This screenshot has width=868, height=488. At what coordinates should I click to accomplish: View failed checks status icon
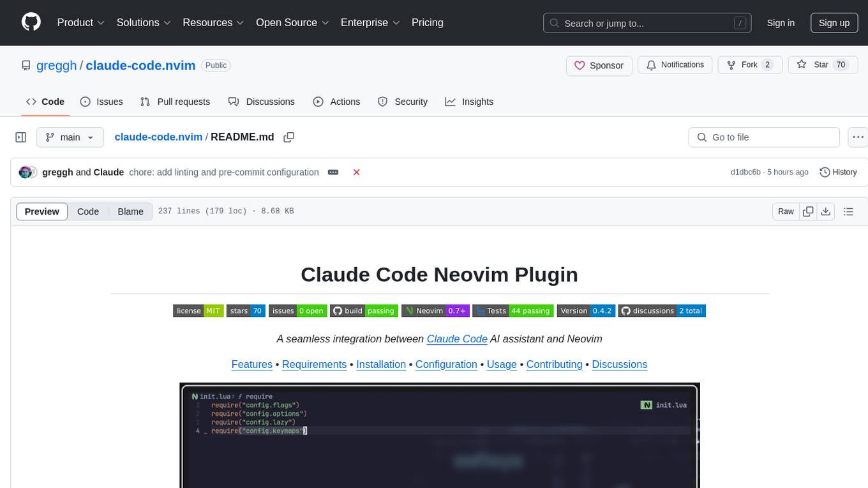pyautogui.click(x=357, y=172)
